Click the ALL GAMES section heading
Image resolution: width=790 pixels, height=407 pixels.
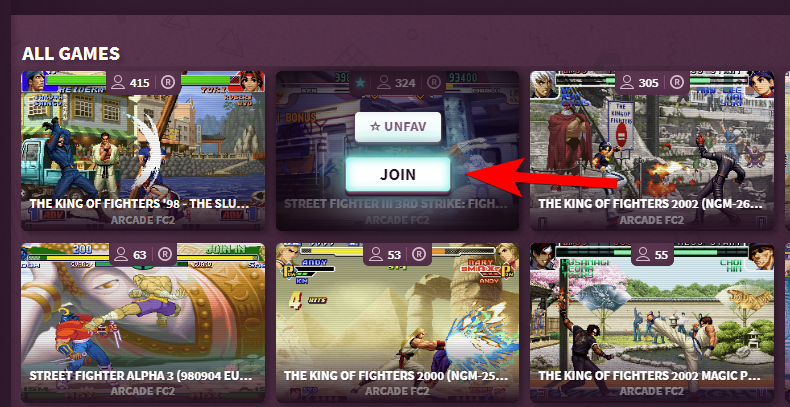click(x=71, y=53)
